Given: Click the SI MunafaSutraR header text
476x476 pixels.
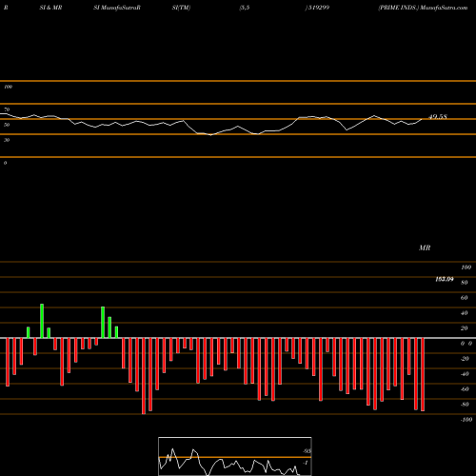Looking at the screenshot, I should (117, 8).
